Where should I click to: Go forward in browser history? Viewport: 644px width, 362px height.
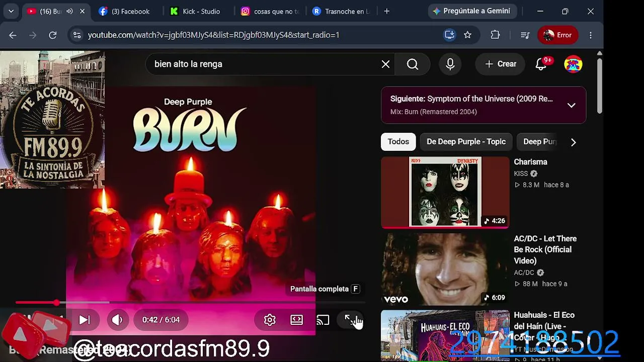click(x=33, y=35)
